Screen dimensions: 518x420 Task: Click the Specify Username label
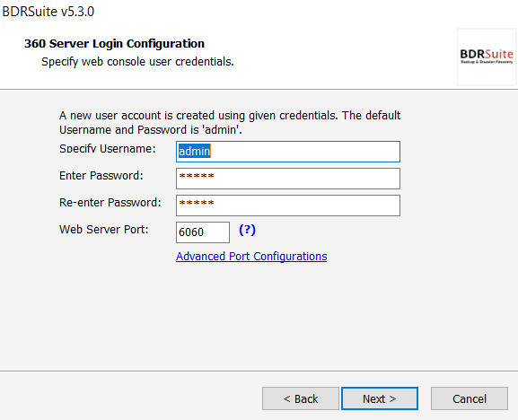(108, 149)
